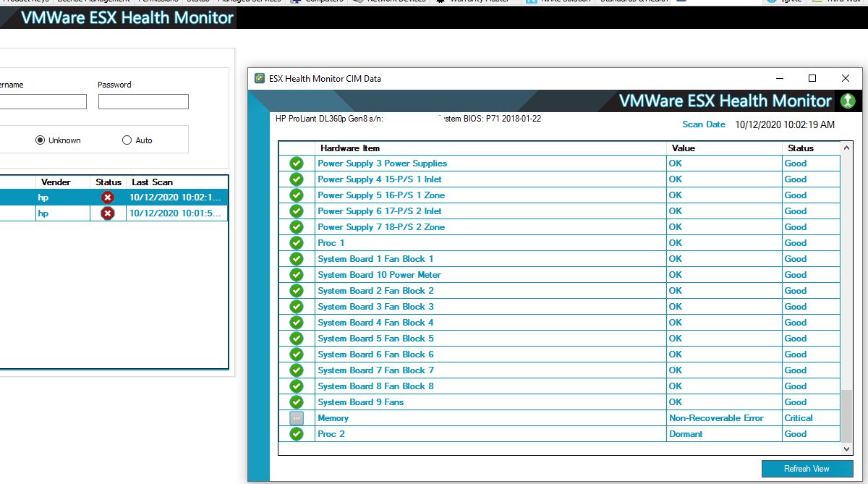The height and width of the screenshot is (484, 868).
Task: Click the red error icon for the 10:01:5 scan row
Action: (108, 213)
